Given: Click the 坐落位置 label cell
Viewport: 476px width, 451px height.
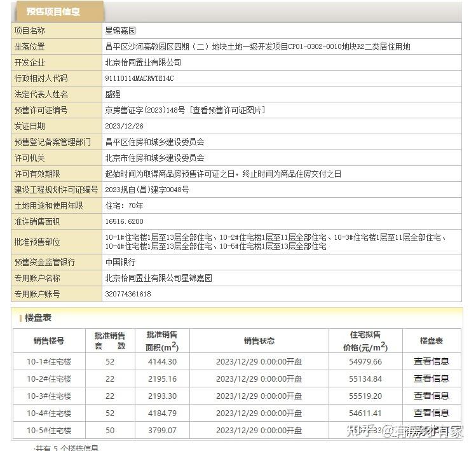Looking at the screenshot, I should point(57,46).
